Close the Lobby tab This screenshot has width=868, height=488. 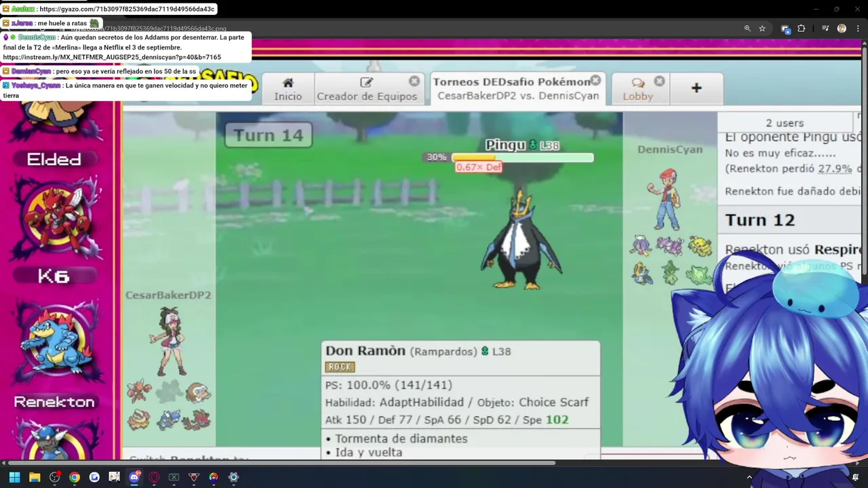660,81
